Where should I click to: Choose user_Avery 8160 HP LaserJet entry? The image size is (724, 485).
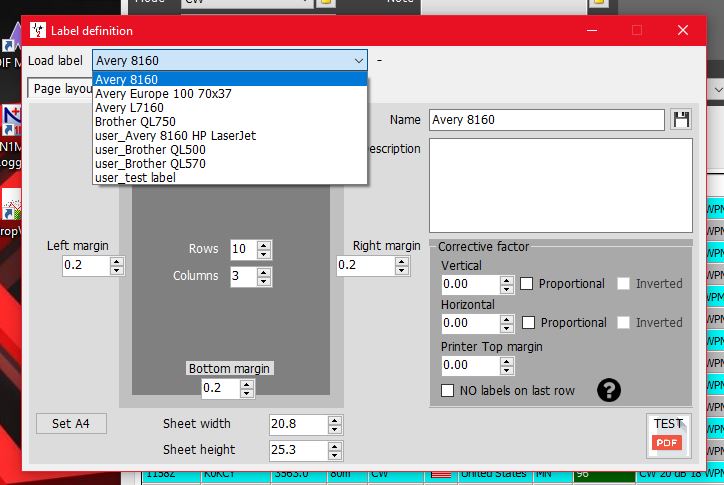tap(230, 136)
